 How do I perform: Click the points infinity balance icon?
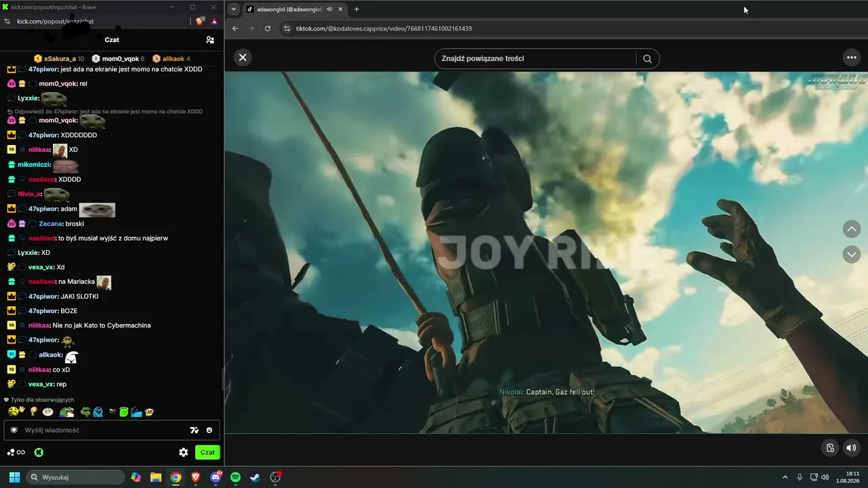[x=16, y=452]
